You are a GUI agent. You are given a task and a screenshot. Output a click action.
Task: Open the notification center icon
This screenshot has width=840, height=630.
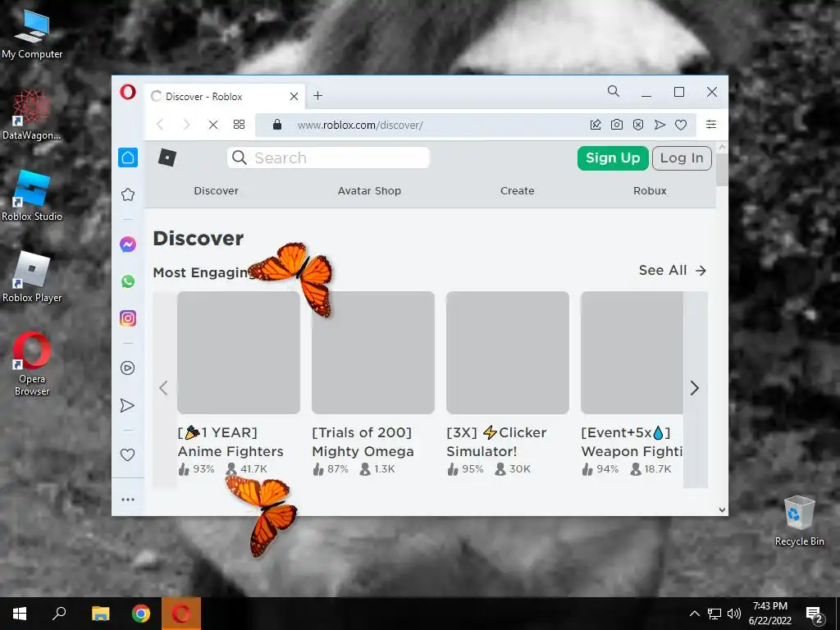click(815, 614)
